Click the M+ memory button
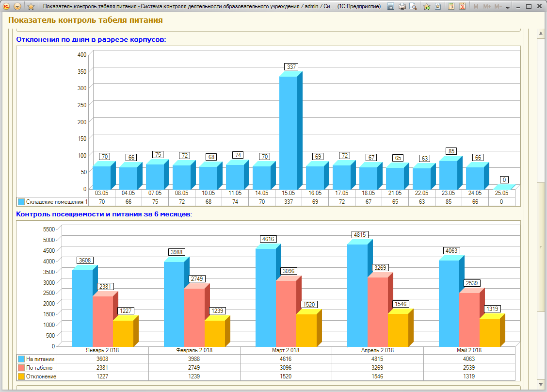The height and width of the screenshot is (392, 547). tap(487, 6)
